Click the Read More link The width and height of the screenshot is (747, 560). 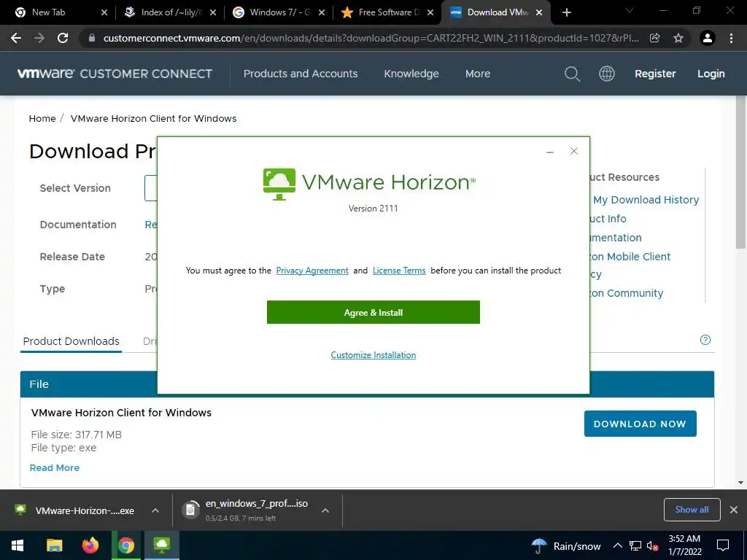coord(54,467)
